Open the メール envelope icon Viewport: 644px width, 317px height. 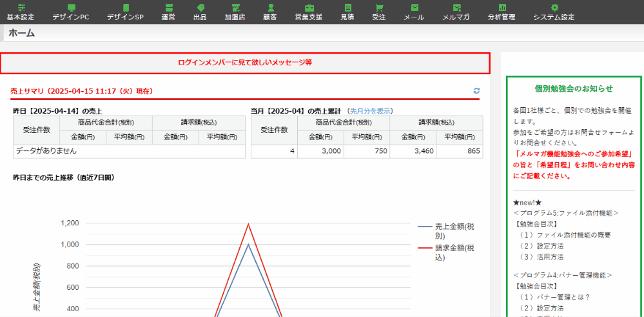point(414,8)
